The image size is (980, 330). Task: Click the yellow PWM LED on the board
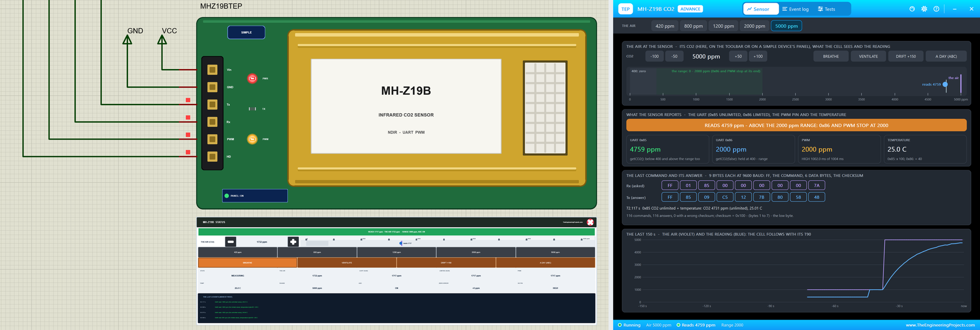pyautogui.click(x=252, y=139)
